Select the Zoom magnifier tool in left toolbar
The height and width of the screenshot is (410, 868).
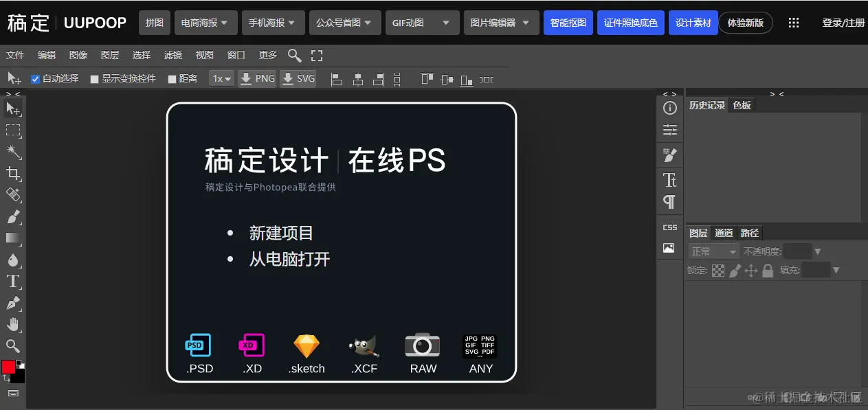(13, 345)
